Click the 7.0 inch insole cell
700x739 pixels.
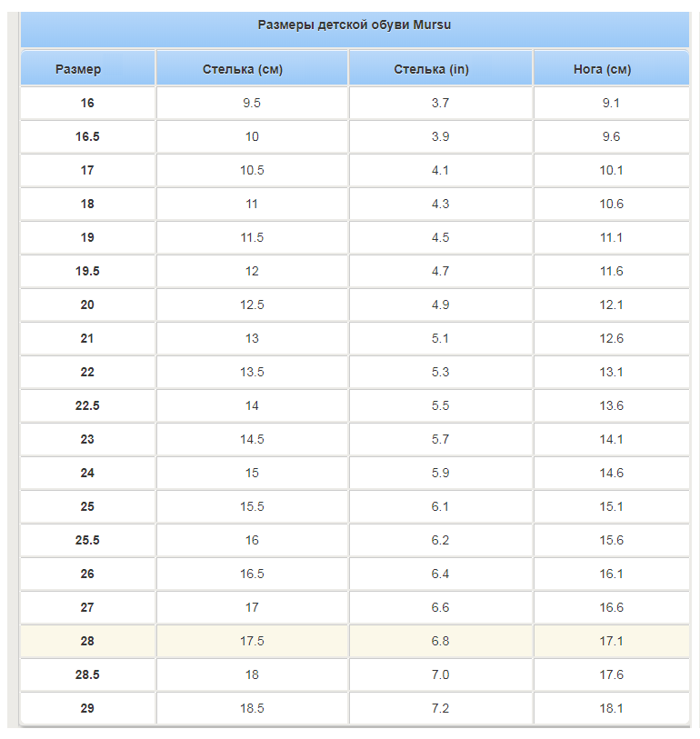point(440,674)
